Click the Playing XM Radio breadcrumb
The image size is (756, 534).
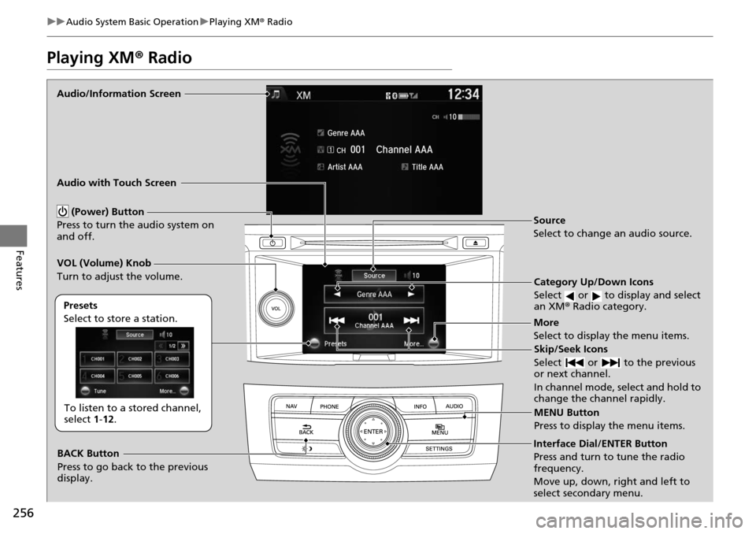pos(250,22)
